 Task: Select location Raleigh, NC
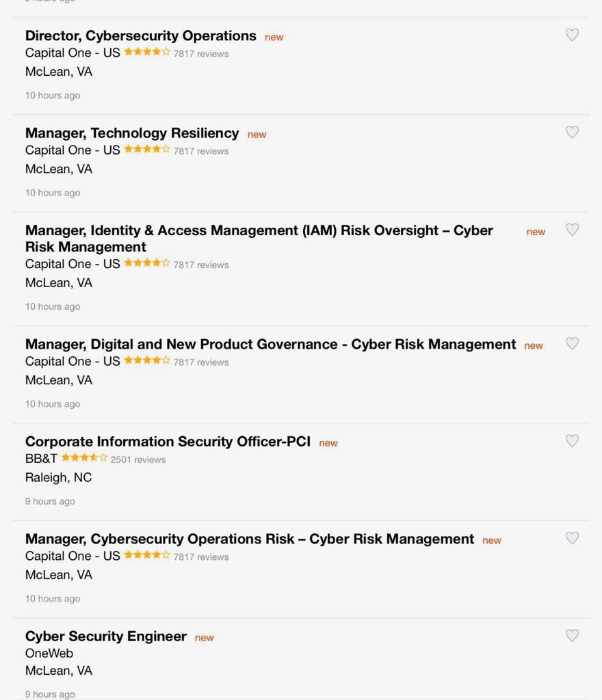tap(59, 478)
